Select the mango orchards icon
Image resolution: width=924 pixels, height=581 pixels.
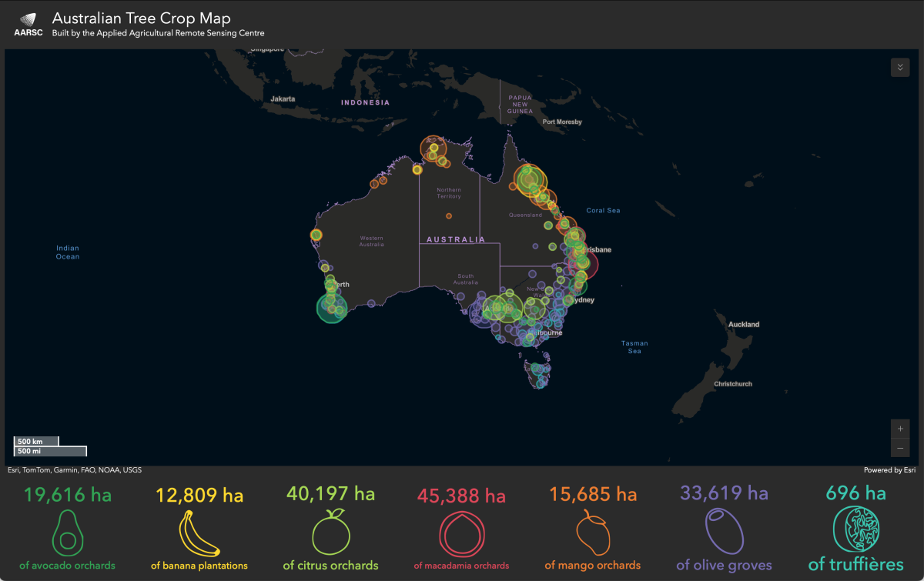[x=593, y=532]
